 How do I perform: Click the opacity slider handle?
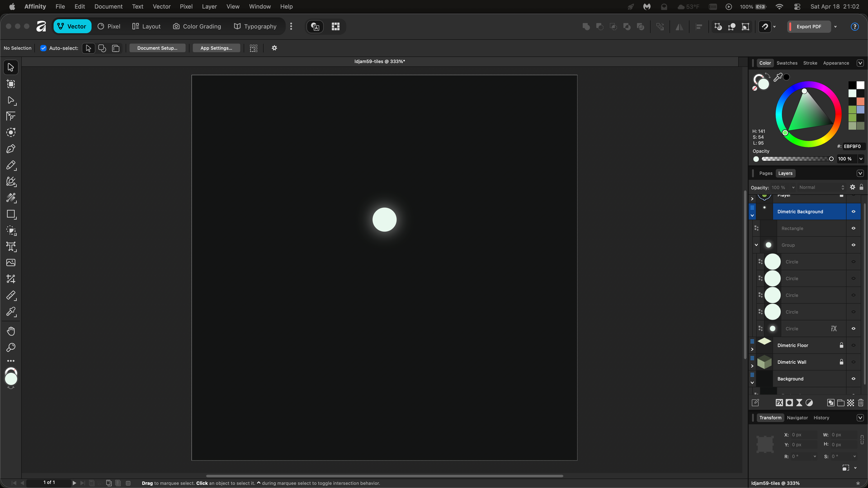tap(831, 159)
